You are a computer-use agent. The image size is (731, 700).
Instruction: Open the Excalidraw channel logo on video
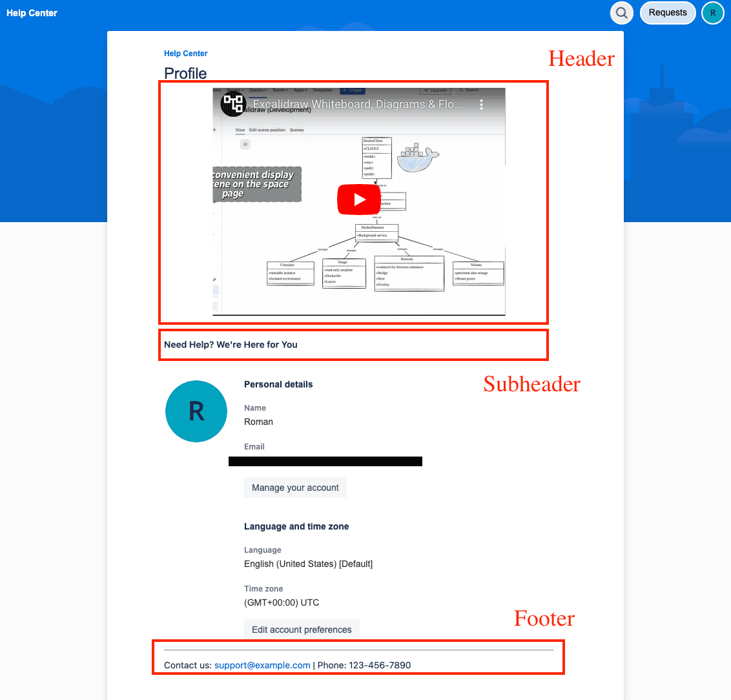233,104
